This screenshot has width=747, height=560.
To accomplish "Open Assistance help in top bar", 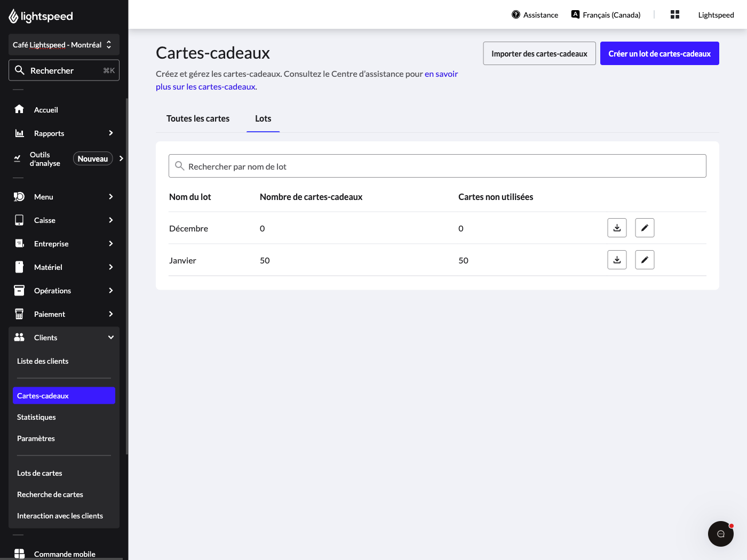I will pos(535,15).
